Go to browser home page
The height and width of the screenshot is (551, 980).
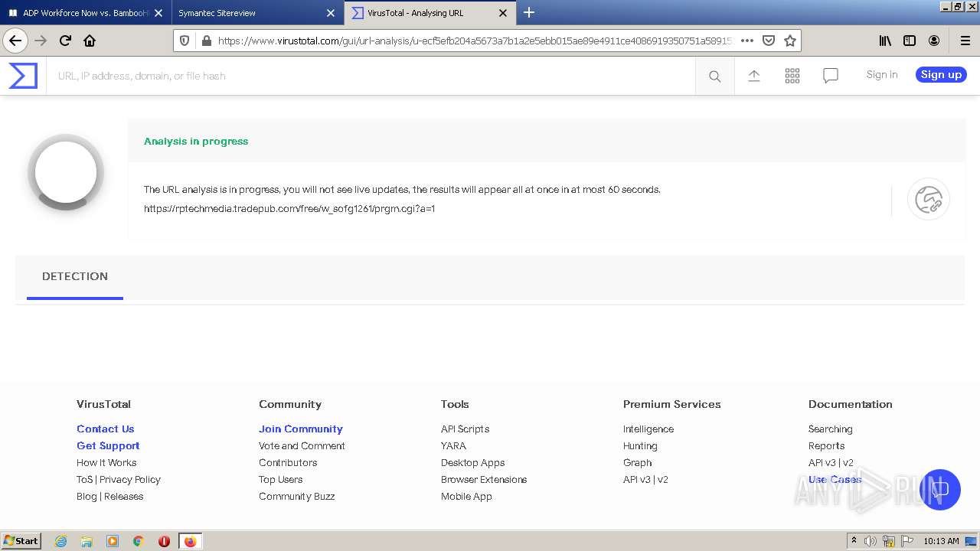90,41
